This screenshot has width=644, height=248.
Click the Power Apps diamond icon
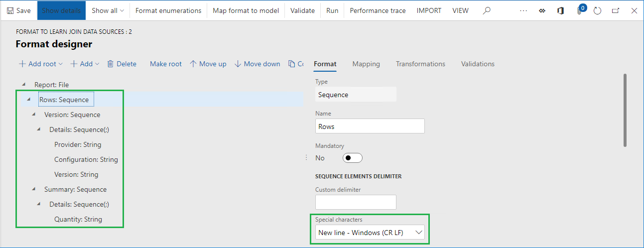[542, 10]
